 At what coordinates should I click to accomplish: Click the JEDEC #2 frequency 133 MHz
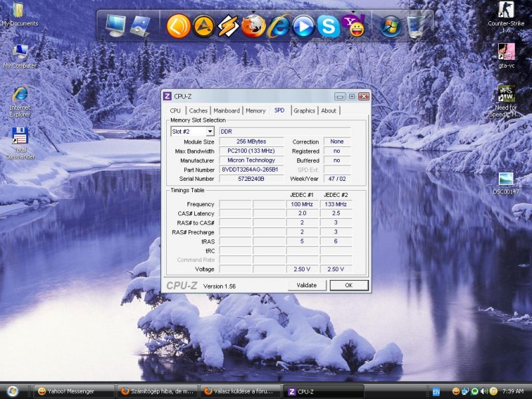(x=336, y=204)
